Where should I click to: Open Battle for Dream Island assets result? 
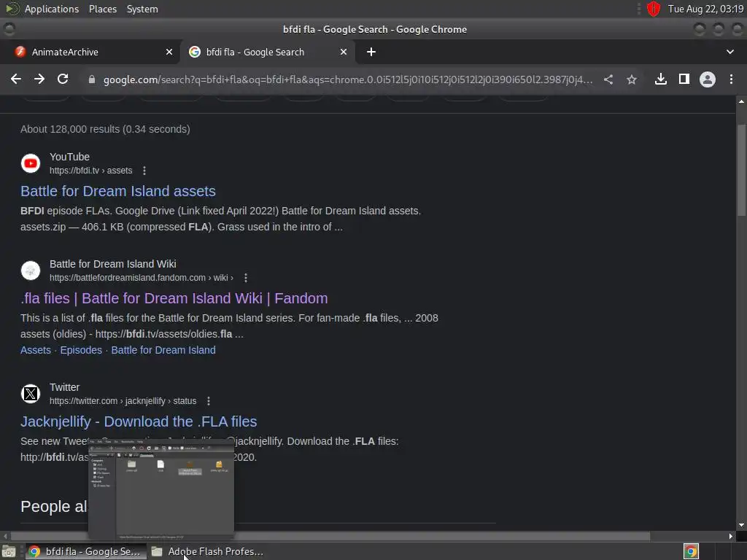click(x=118, y=191)
